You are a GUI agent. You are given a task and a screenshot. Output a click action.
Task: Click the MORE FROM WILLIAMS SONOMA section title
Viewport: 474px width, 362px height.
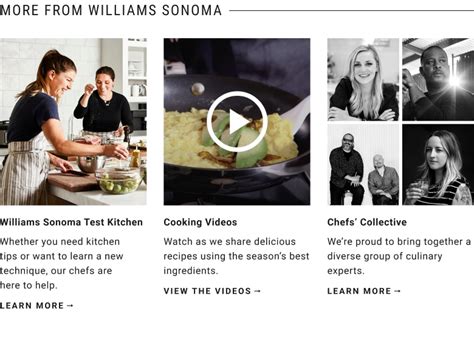click(x=111, y=10)
